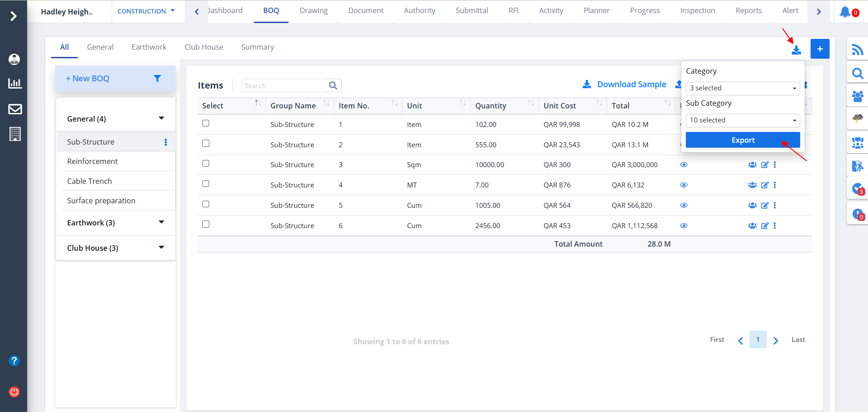Click the RSS feed icon on right panel
The height and width of the screenshot is (412, 868).
point(857,49)
